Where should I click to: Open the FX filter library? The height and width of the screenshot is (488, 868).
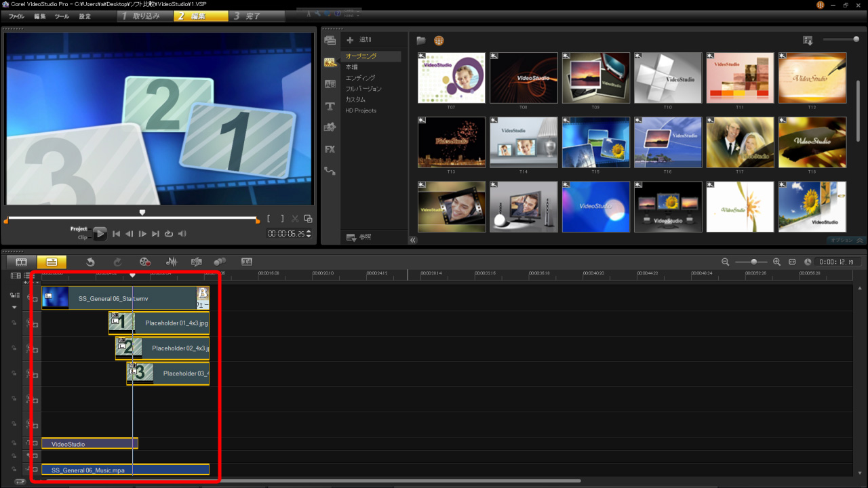(330, 149)
